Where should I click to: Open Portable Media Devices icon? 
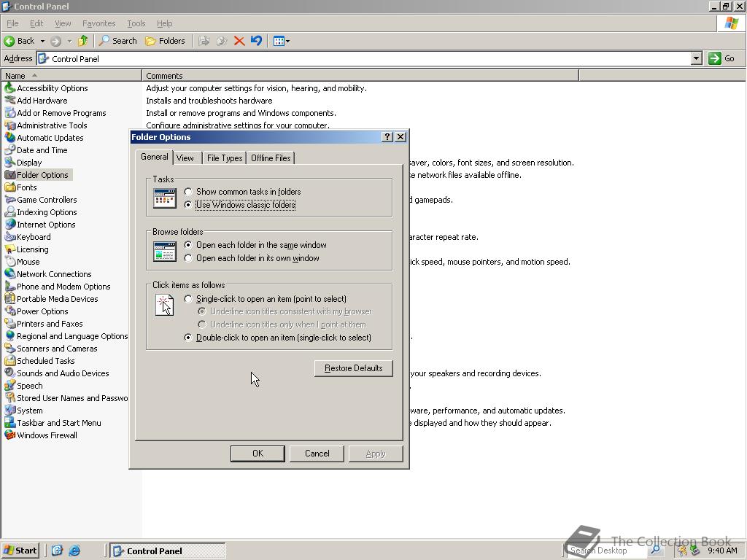(x=10, y=298)
